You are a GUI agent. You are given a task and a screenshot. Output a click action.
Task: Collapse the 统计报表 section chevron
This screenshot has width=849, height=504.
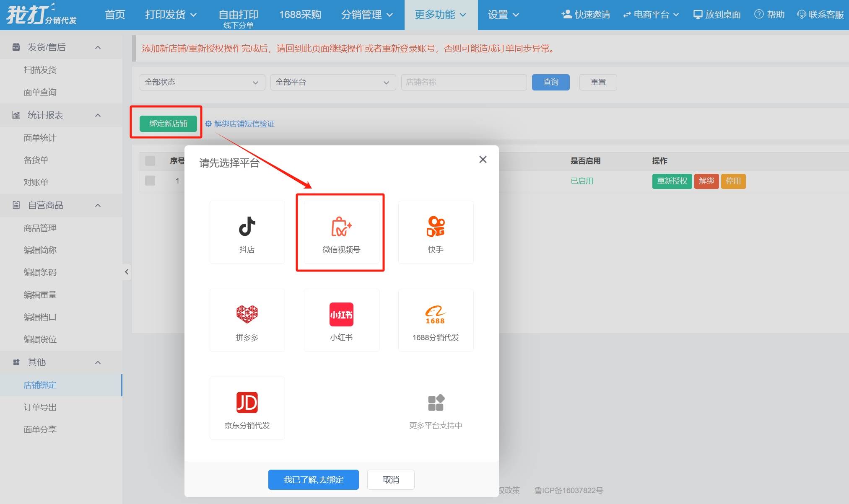(98, 115)
